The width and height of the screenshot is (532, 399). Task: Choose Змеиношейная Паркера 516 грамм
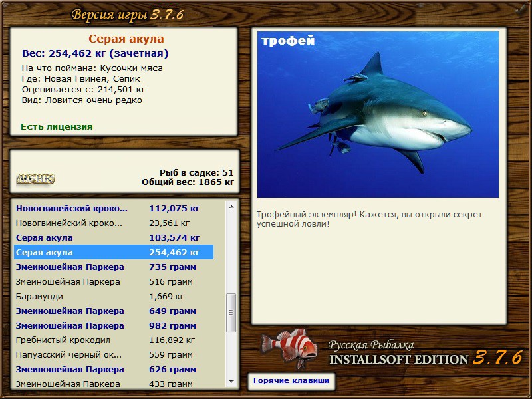[114, 281]
